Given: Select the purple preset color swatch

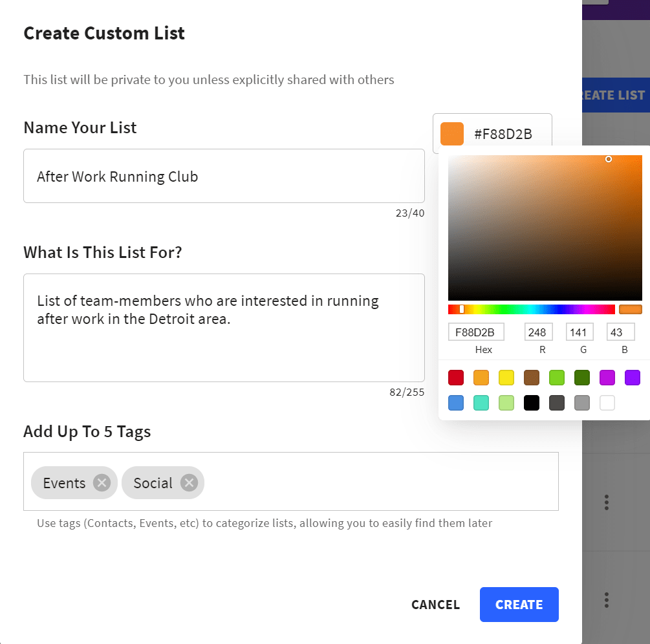Looking at the screenshot, I should pyautogui.click(x=632, y=378).
